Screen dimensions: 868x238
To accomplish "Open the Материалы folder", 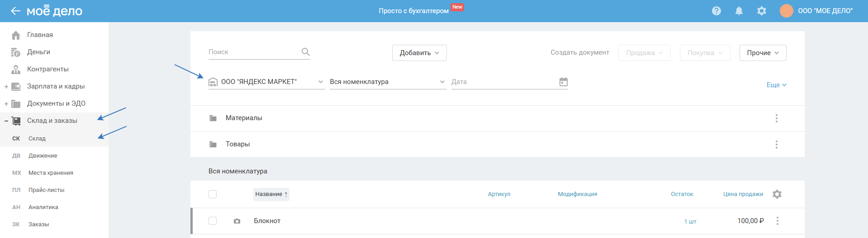I will click(x=244, y=118).
